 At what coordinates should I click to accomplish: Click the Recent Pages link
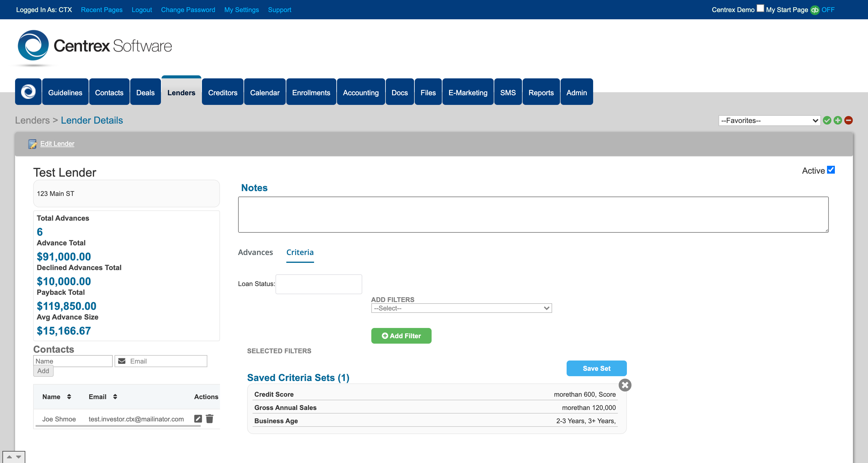point(102,10)
